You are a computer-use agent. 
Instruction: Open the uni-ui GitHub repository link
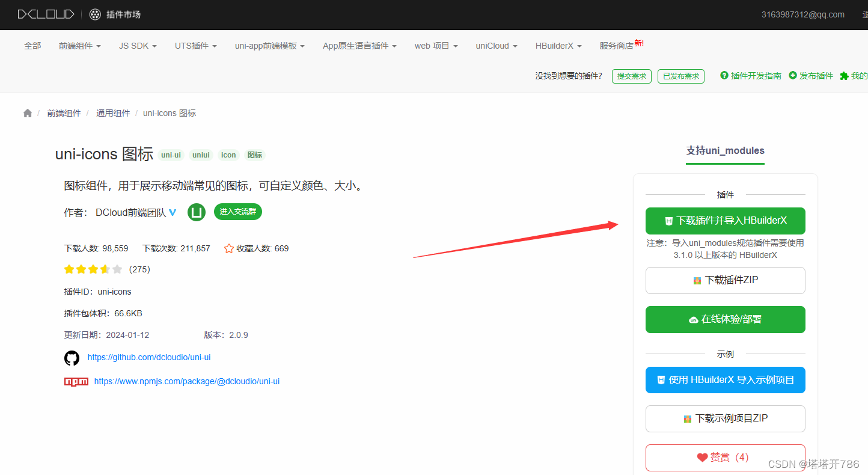coord(148,357)
